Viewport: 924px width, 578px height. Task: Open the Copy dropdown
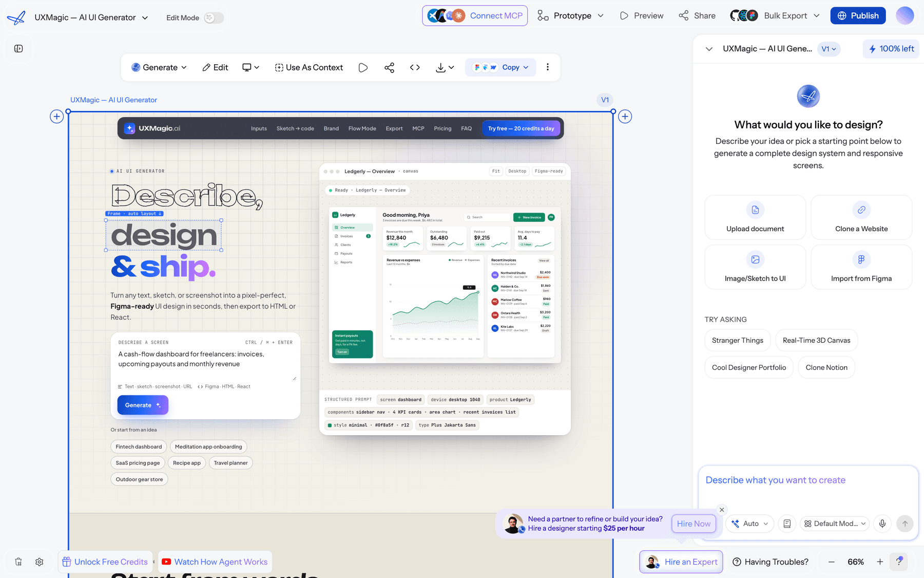500,67
